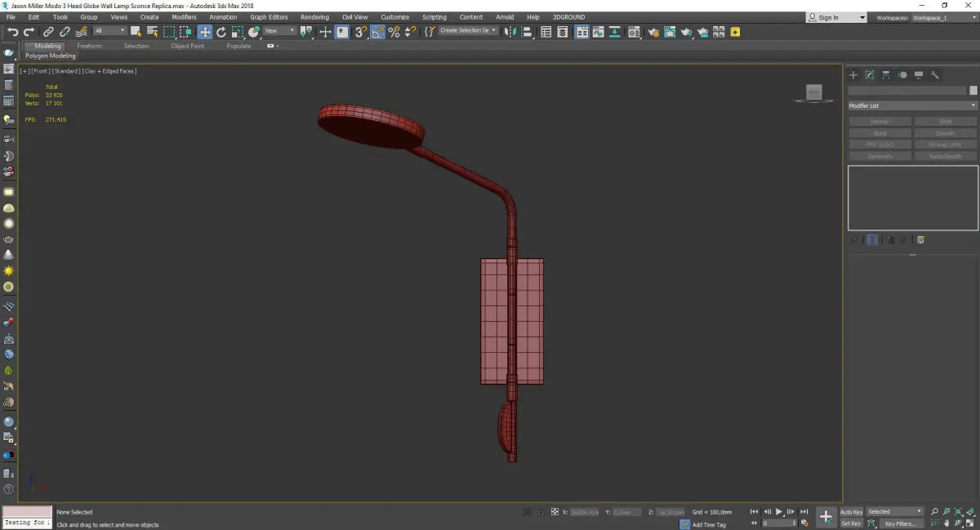Click the Add Time Tag button
This screenshot has height=530, width=980.
coord(709,524)
